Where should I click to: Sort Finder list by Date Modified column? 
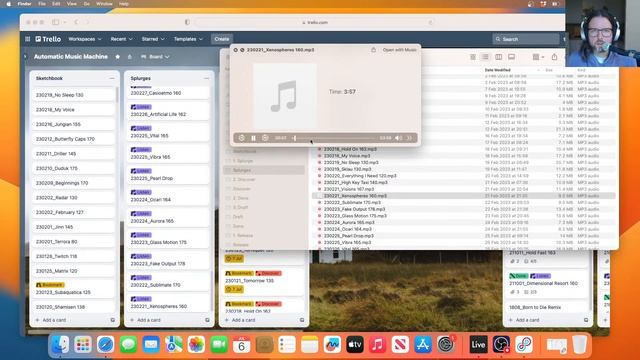(498, 70)
